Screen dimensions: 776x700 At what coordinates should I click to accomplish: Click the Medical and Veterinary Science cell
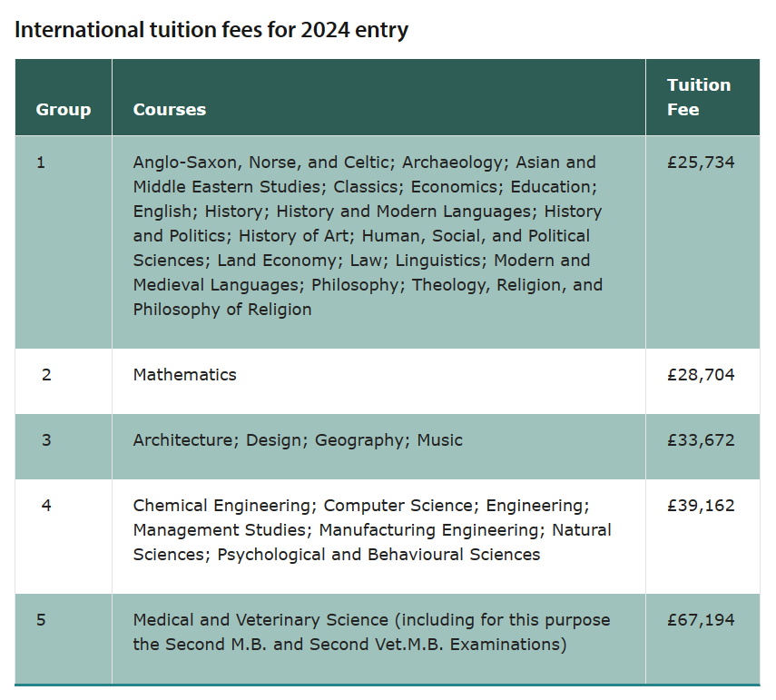371,633
